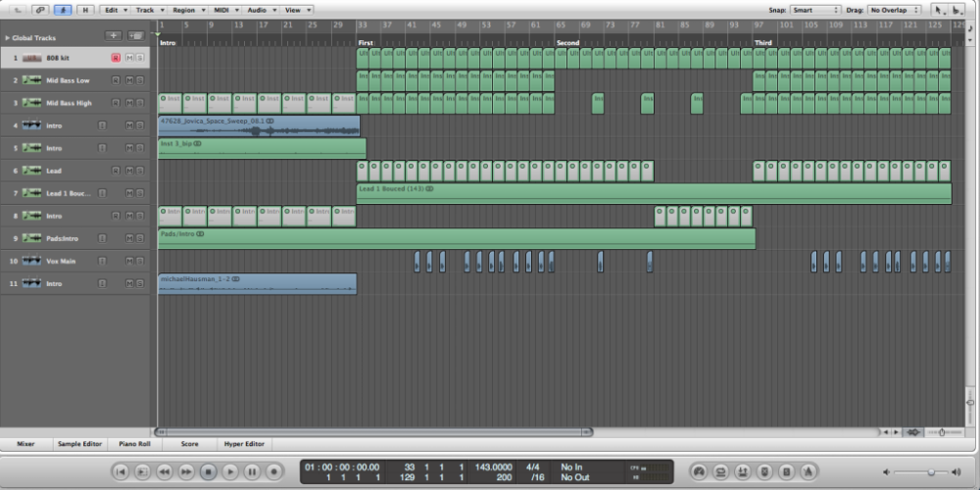Image resolution: width=980 pixels, height=490 pixels.
Task: Open the Mixer tab
Action: (25, 444)
